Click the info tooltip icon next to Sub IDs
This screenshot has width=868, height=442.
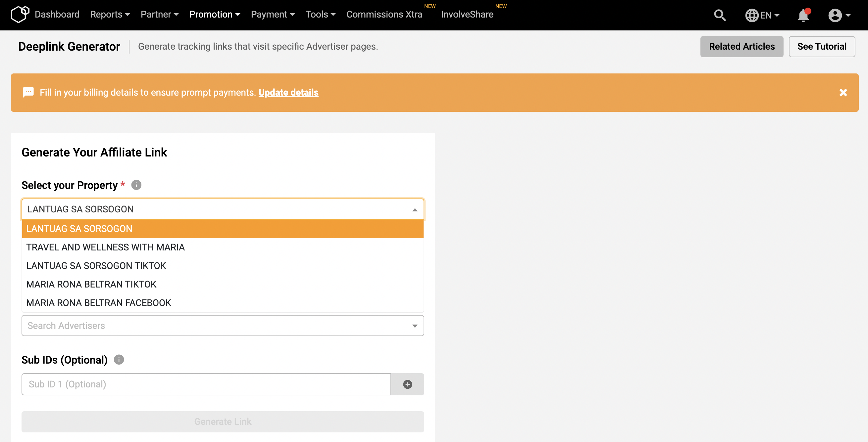coord(119,359)
